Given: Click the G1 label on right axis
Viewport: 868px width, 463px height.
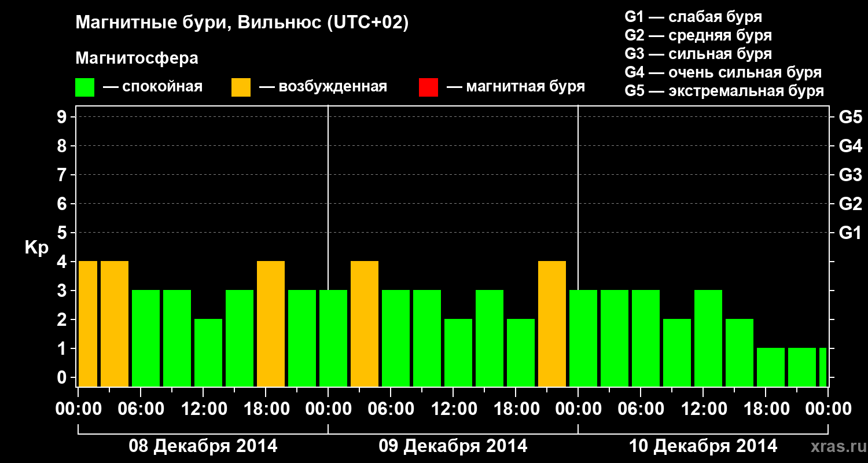Looking at the screenshot, I should coord(850,233).
